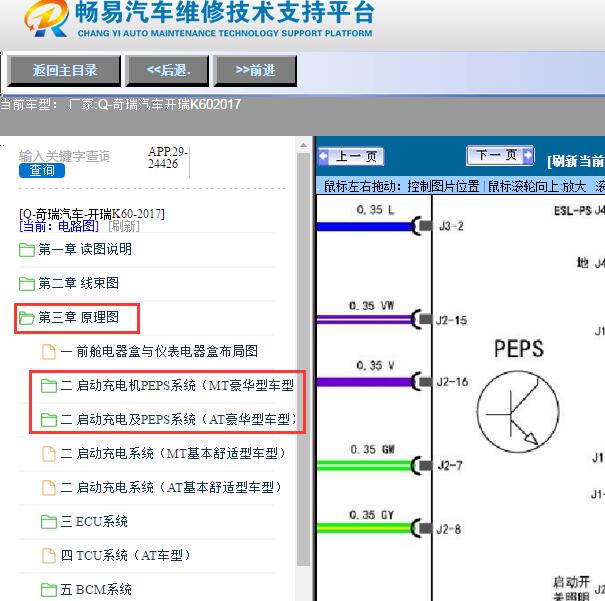Screen dimensions: 605x601
Task: Collapse folder icon of 第三章 原理图
Action: pos(27,318)
